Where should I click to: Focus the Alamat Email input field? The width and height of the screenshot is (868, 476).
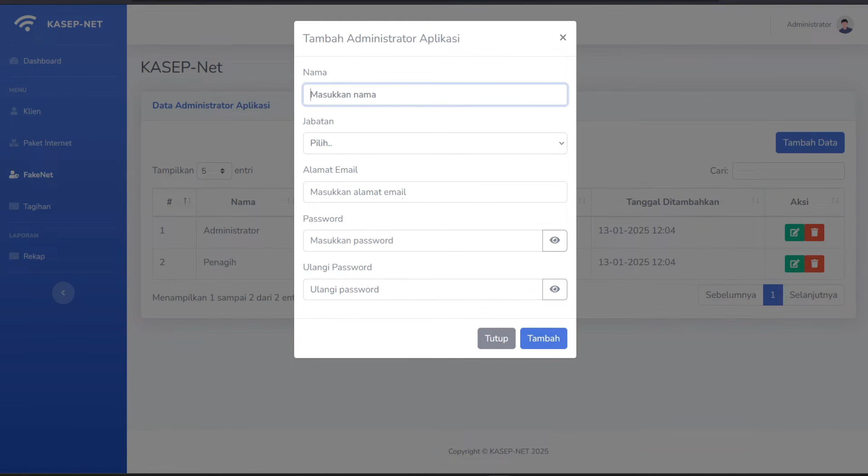point(435,192)
